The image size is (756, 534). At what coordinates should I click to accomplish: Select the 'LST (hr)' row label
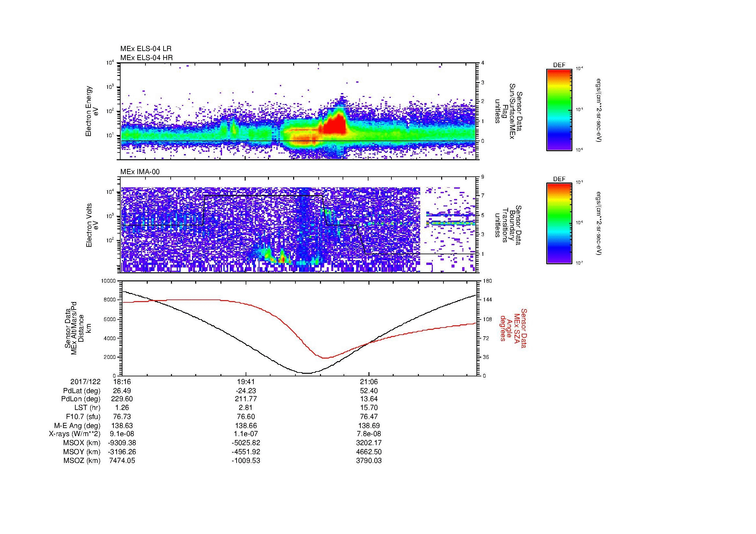[87, 408]
